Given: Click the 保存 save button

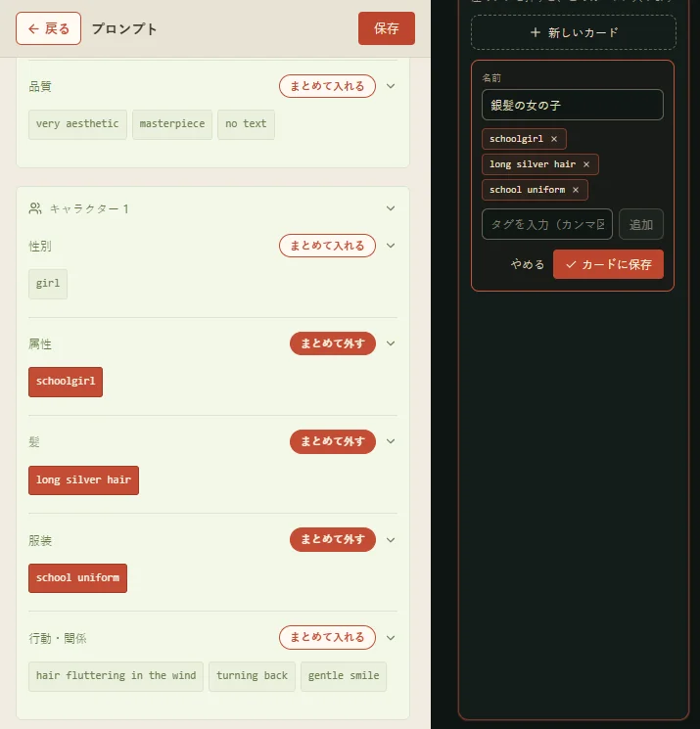Looking at the screenshot, I should click(386, 28).
